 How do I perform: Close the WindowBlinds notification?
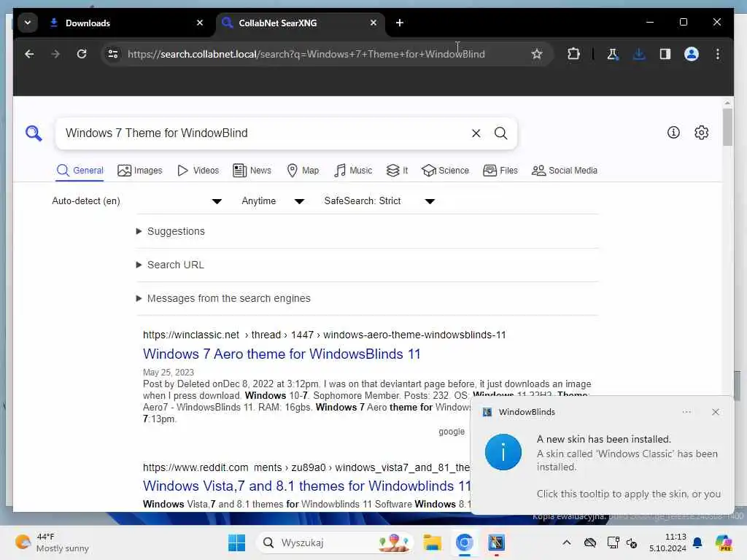click(715, 413)
